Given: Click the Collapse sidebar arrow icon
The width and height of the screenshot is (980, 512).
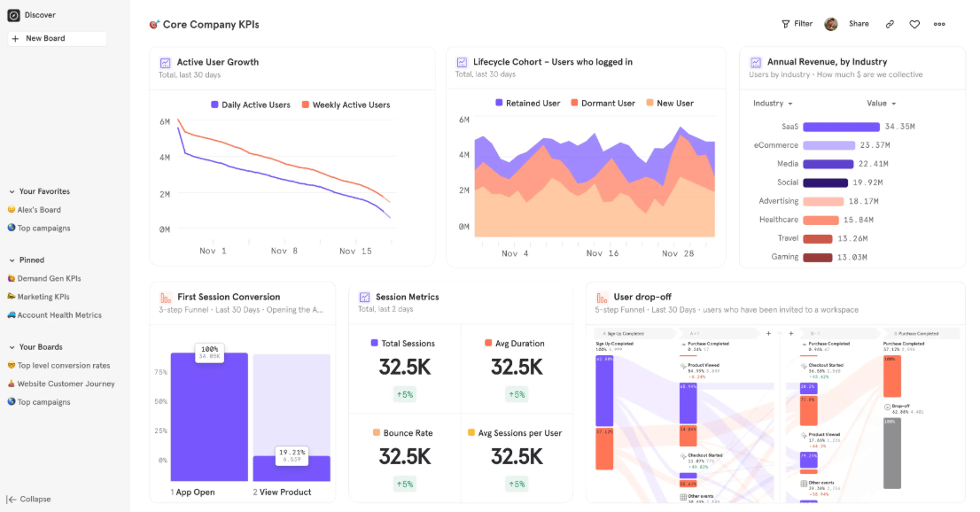Looking at the screenshot, I should coord(12,500).
